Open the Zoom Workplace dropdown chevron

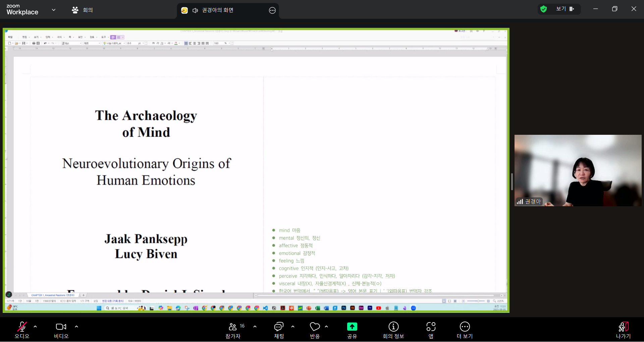tap(54, 10)
